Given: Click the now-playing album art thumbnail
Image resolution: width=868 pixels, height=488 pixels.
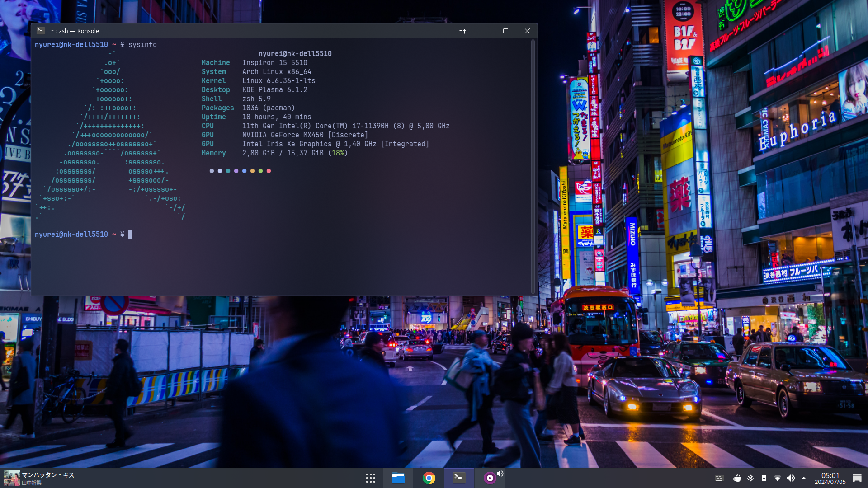Looking at the screenshot, I should click(x=12, y=478).
